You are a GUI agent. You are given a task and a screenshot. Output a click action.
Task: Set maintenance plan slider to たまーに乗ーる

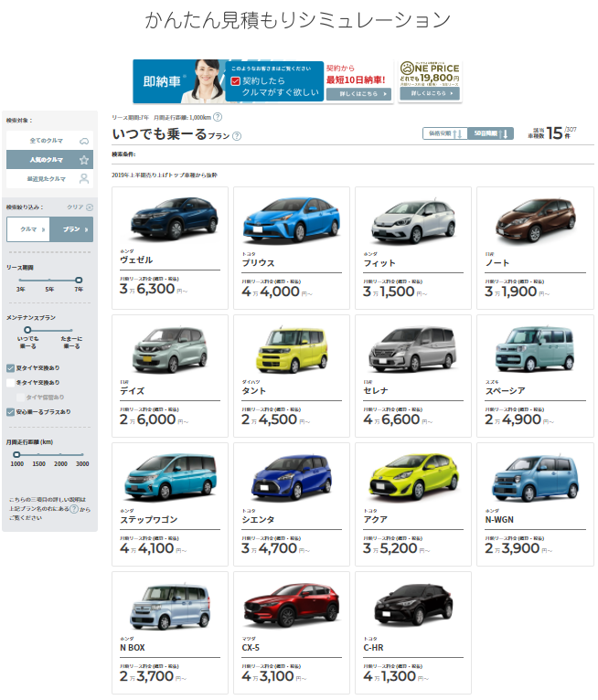pyautogui.click(x=72, y=330)
